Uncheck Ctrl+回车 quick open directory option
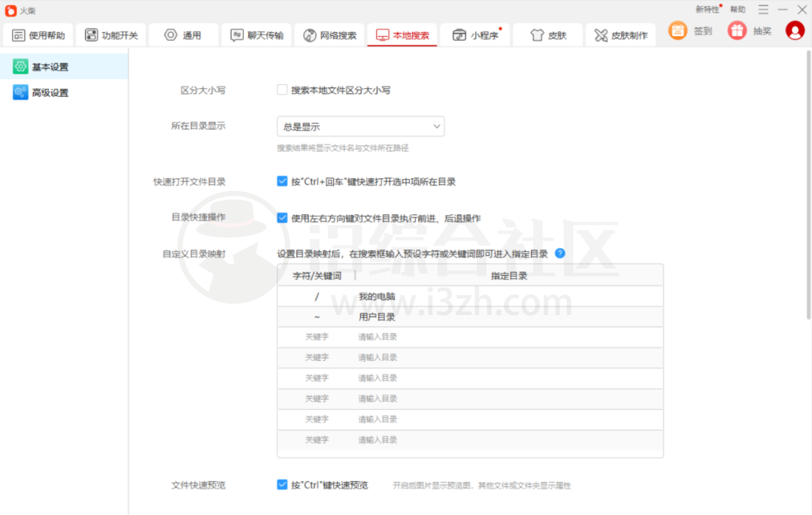 282,181
